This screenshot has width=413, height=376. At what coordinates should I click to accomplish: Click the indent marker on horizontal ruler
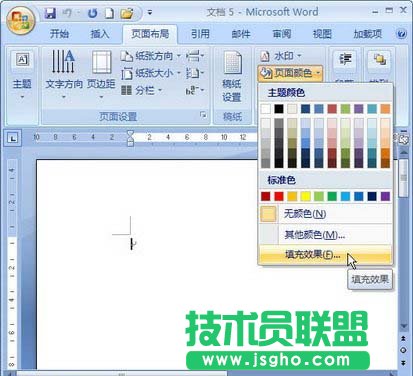pos(130,138)
